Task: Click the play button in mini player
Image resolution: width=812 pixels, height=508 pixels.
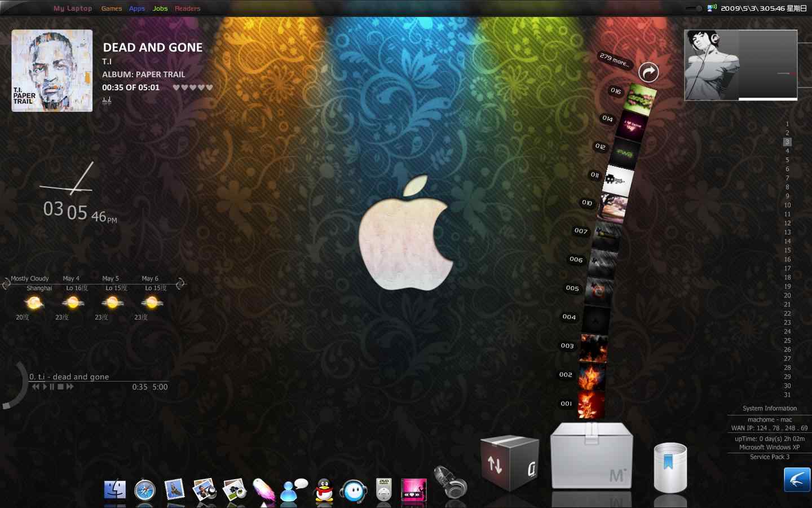Action: pos(45,387)
